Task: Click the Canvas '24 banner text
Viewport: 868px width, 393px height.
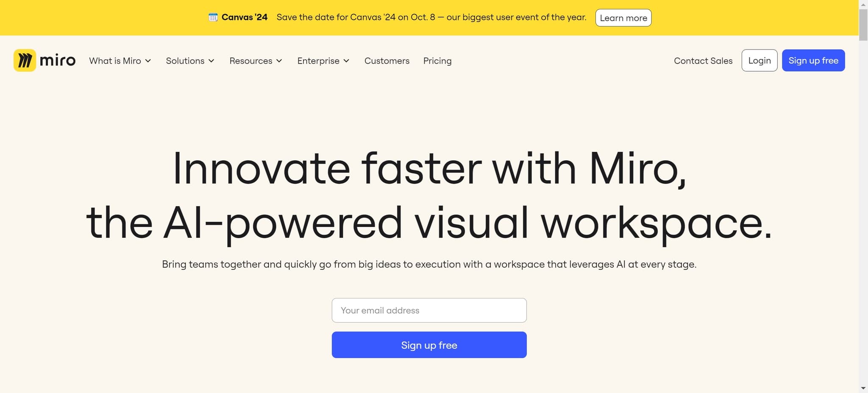Action: [244, 17]
